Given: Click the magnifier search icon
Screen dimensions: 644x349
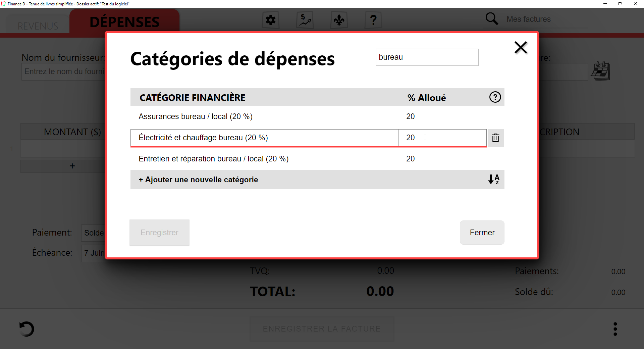Looking at the screenshot, I should click(x=492, y=19).
